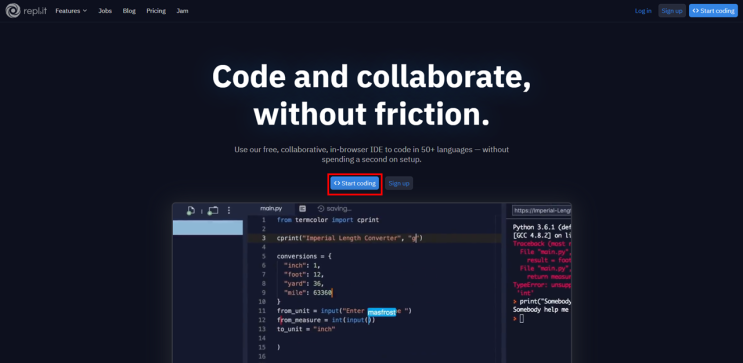The height and width of the screenshot is (363, 743).
Task: Click the 'Somebody help me' console output
Action: [541, 309]
